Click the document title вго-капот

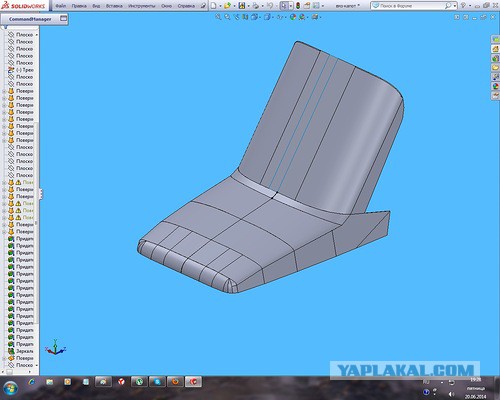pyautogui.click(x=348, y=6)
